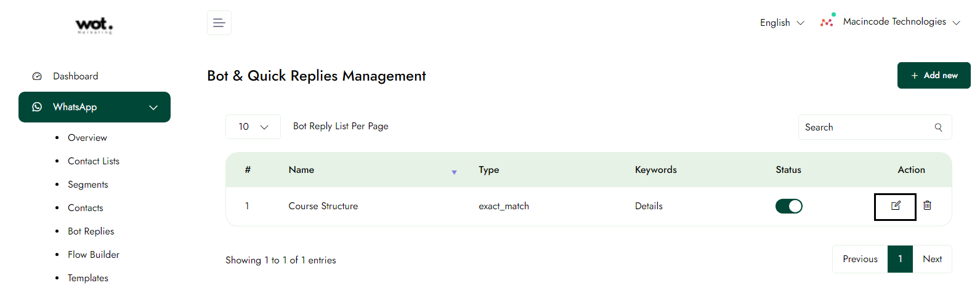Click the search magnifier icon
Viewport: 980px width, 296px height.
tap(938, 127)
